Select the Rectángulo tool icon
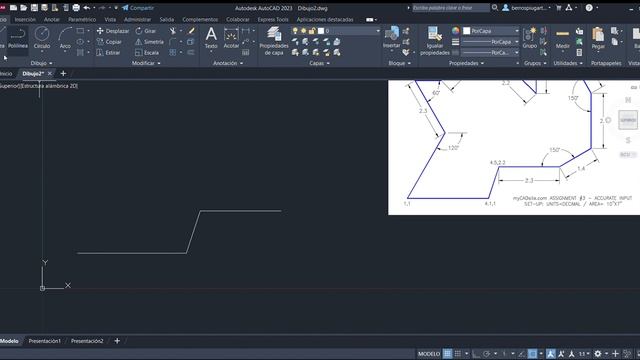Image resolution: width=640 pixels, height=360 pixels. click(x=80, y=31)
